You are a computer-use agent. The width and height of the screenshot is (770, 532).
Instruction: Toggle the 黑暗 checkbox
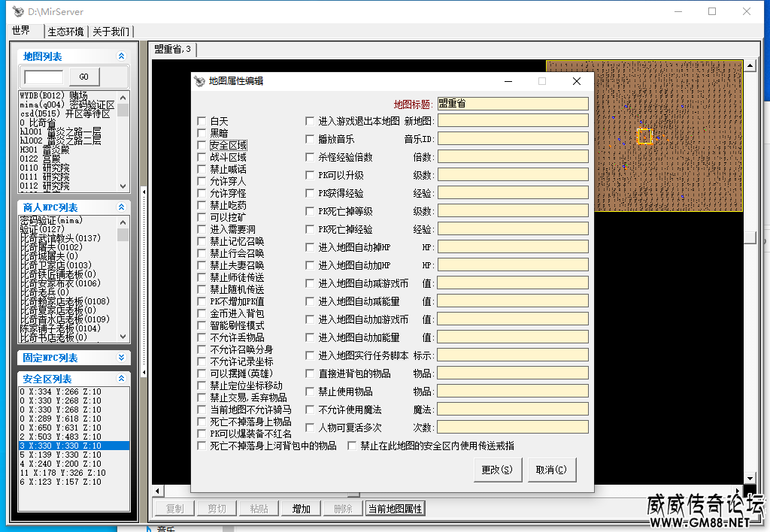(x=202, y=133)
